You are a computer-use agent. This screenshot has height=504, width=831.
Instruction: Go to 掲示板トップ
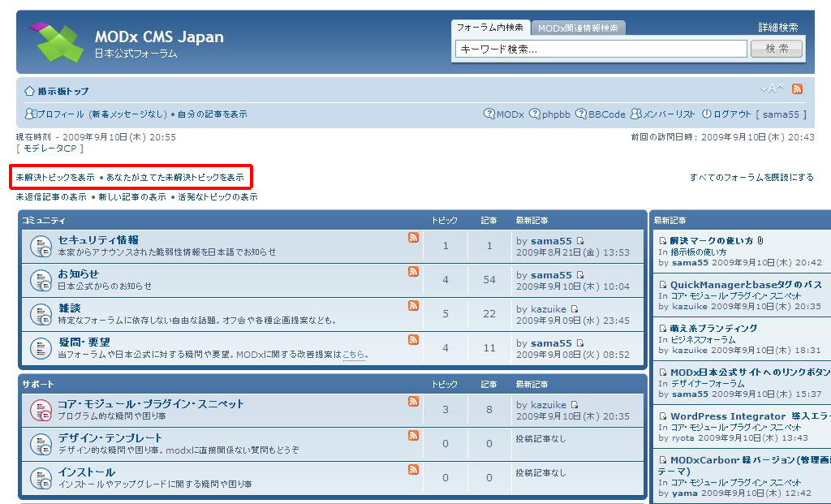click(x=62, y=91)
